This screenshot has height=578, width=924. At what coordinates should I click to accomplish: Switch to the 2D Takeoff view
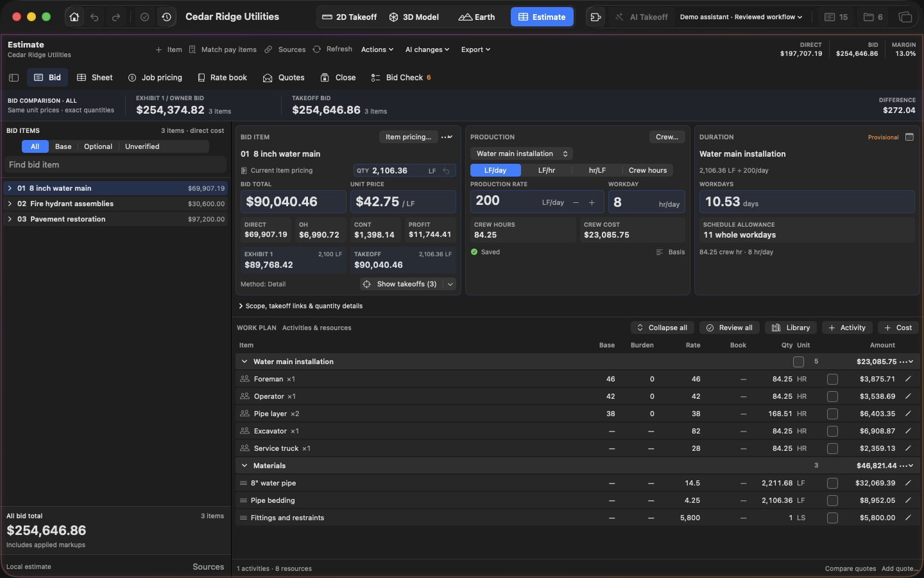tap(350, 17)
